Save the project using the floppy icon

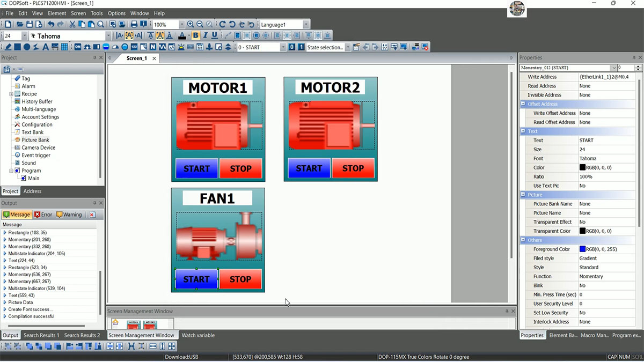(30, 24)
